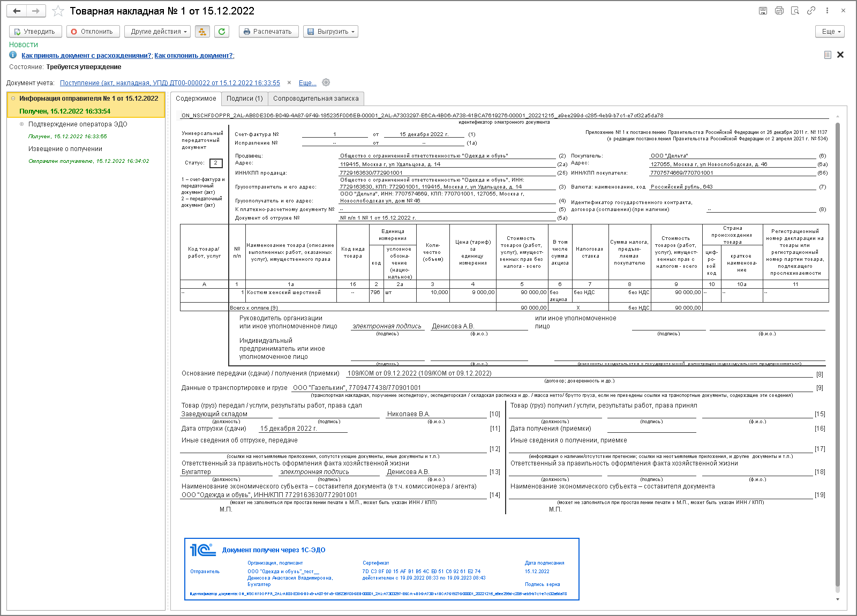
Task: Click the name Николаев В.А.
Action: [409, 414]
